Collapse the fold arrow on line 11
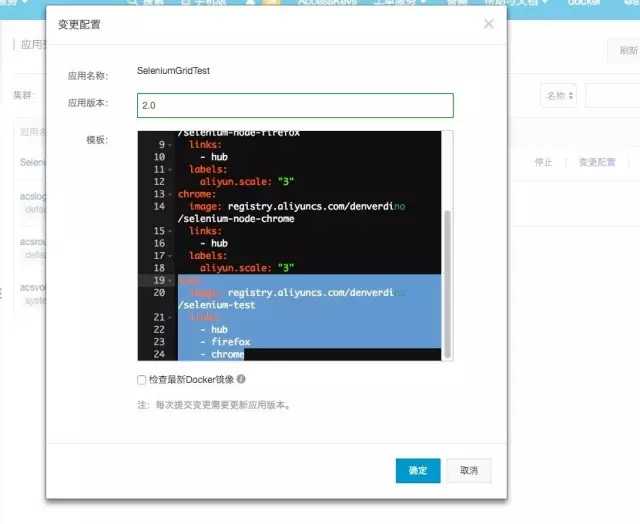 tap(170, 170)
